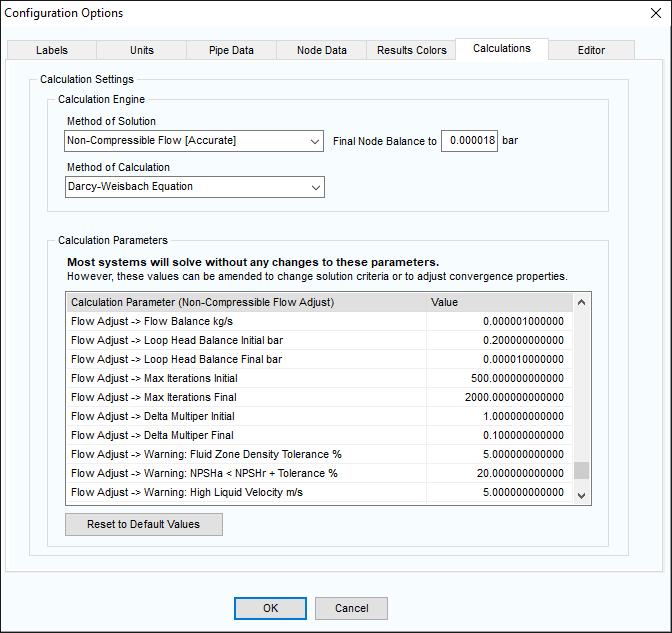This screenshot has width=672, height=633.
Task: Select the Max Iterations Final row
Action: 319,397
